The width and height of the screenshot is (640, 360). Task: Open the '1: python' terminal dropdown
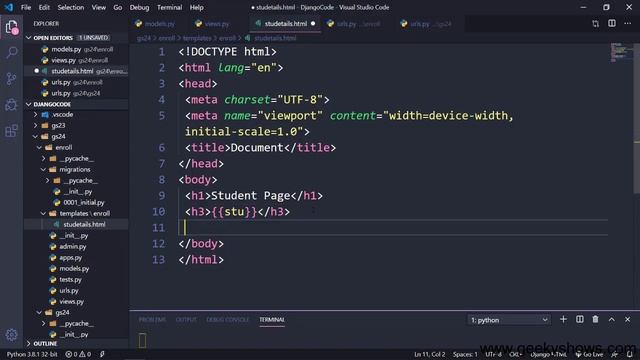(509, 320)
